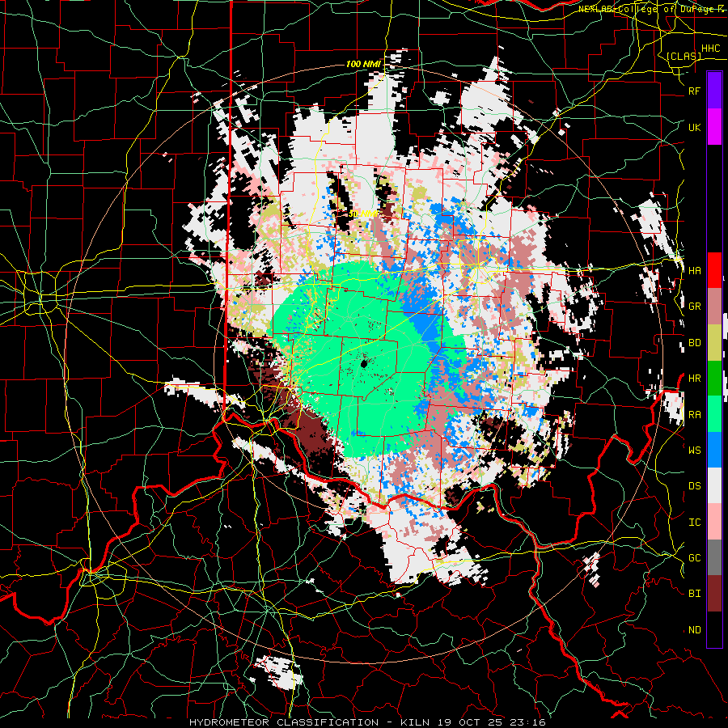Click the RF legend label

tap(694, 91)
